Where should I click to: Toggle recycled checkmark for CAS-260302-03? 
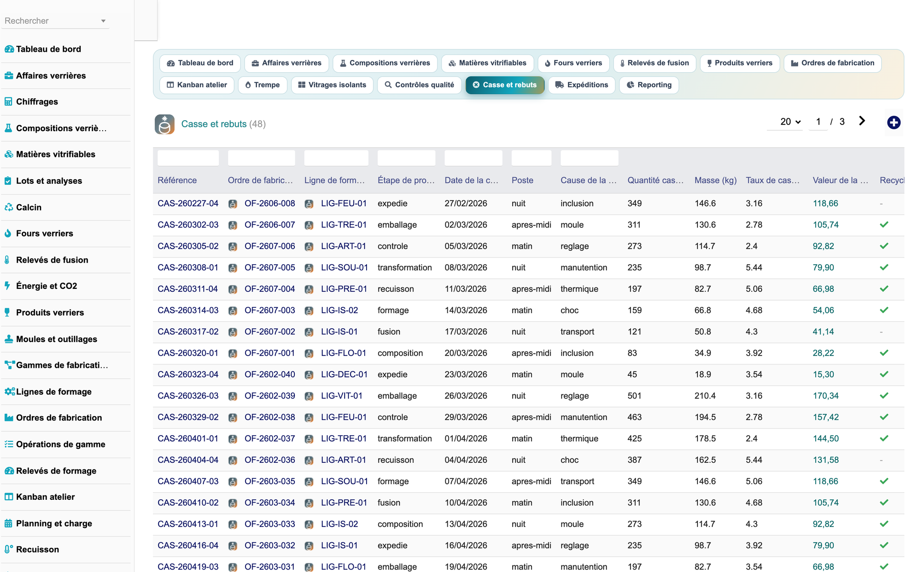pos(884,225)
